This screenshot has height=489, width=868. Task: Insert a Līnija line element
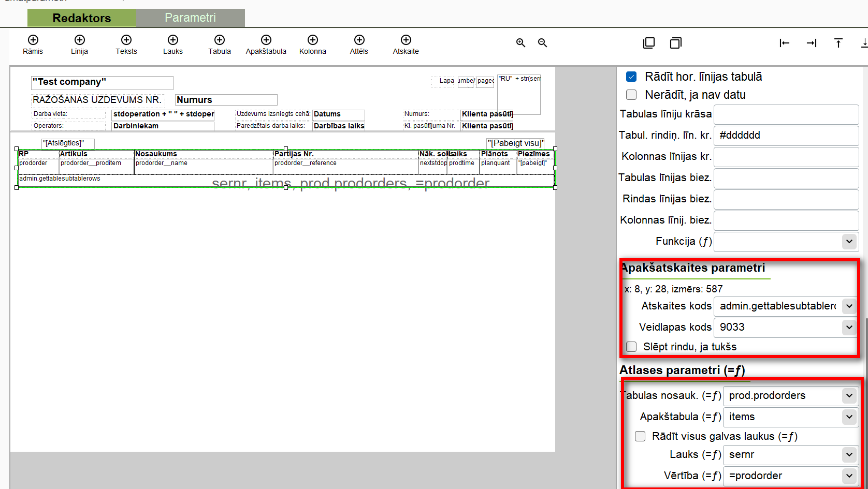pyautogui.click(x=79, y=45)
